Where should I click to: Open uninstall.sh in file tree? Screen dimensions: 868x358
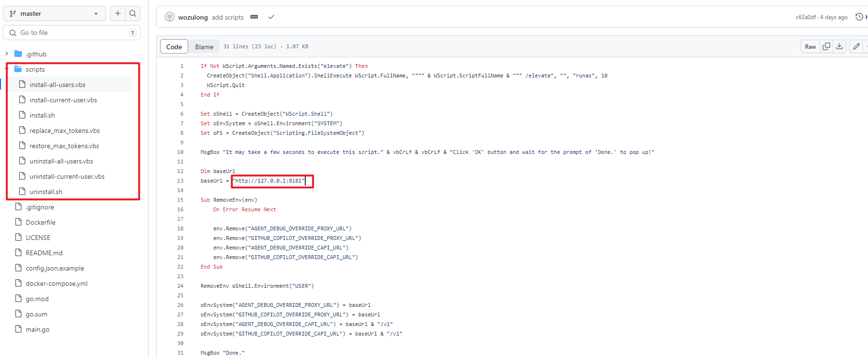[46, 192]
